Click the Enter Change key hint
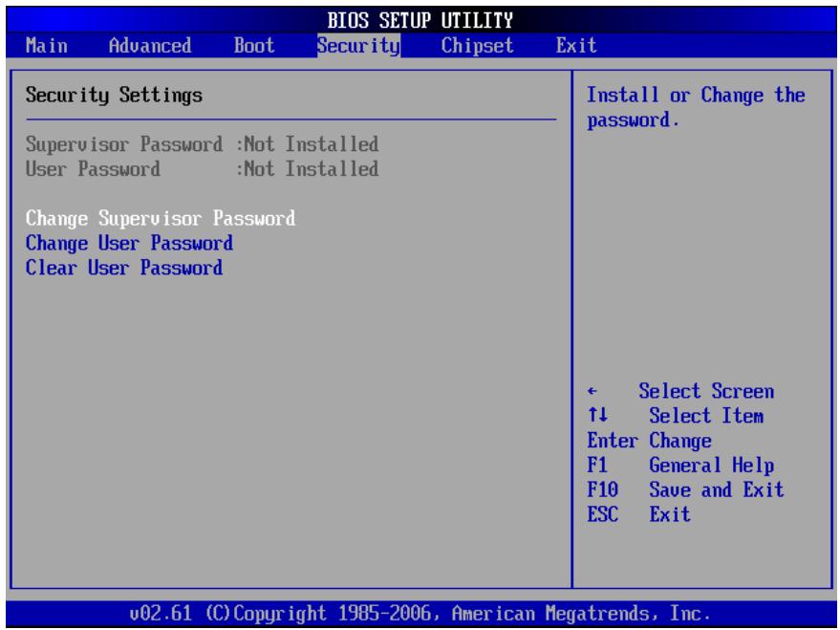The image size is (840, 630). [649, 441]
